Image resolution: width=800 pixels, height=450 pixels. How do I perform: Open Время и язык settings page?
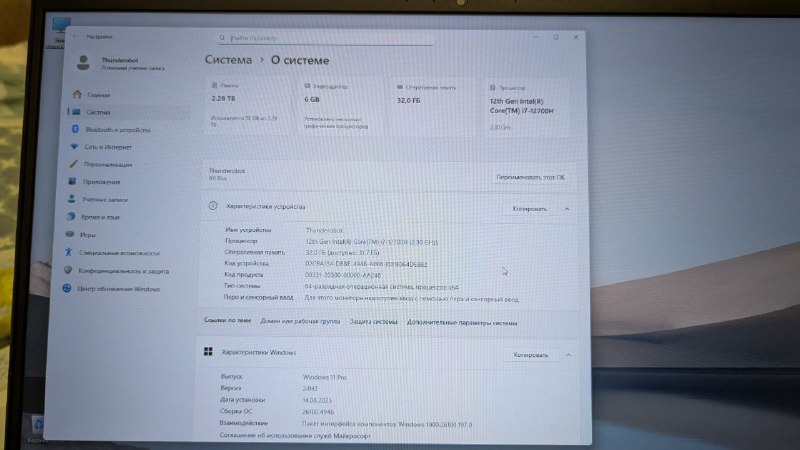pos(101,217)
